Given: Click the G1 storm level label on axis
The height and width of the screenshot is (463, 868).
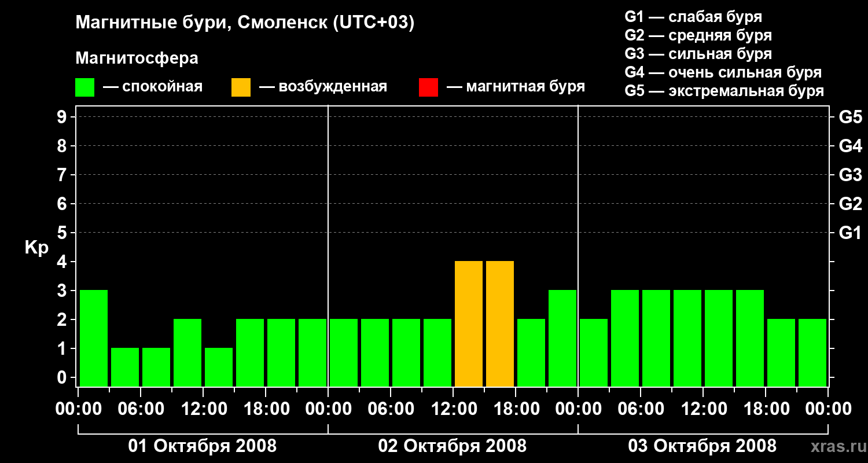Looking at the screenshot, I should pos(850,233).
